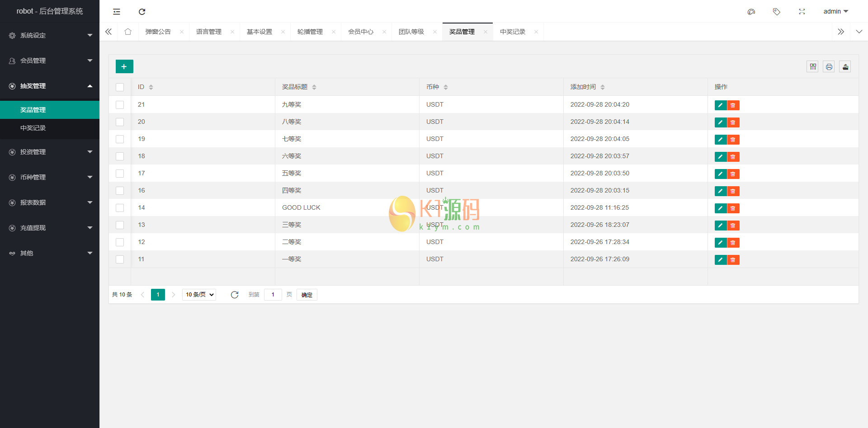Screen dimensions: 868x428
Task: Expand the 系统设定 sidebar menu
Action: [50, 35]
